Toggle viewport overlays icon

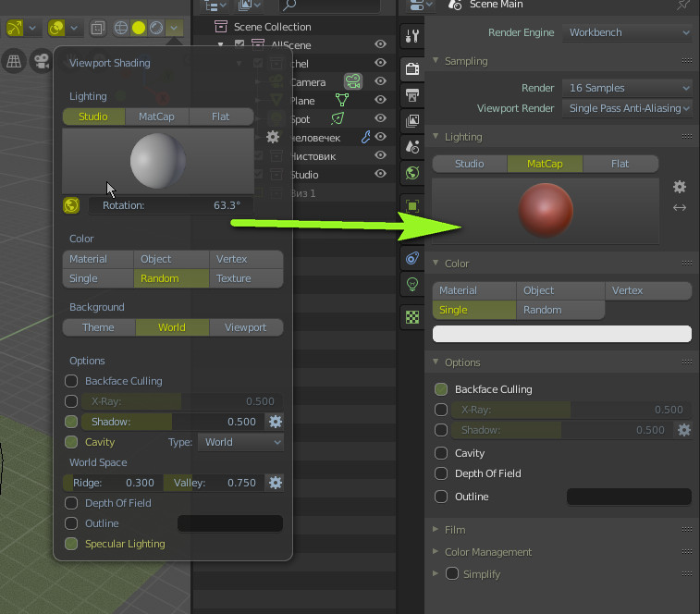[56, 28]
